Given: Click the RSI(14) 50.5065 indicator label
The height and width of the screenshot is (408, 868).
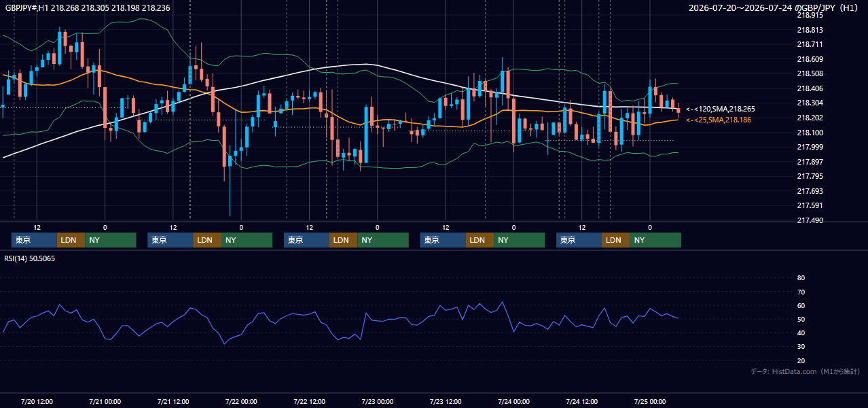Looking at the screenshot, I should pos(30,258).
